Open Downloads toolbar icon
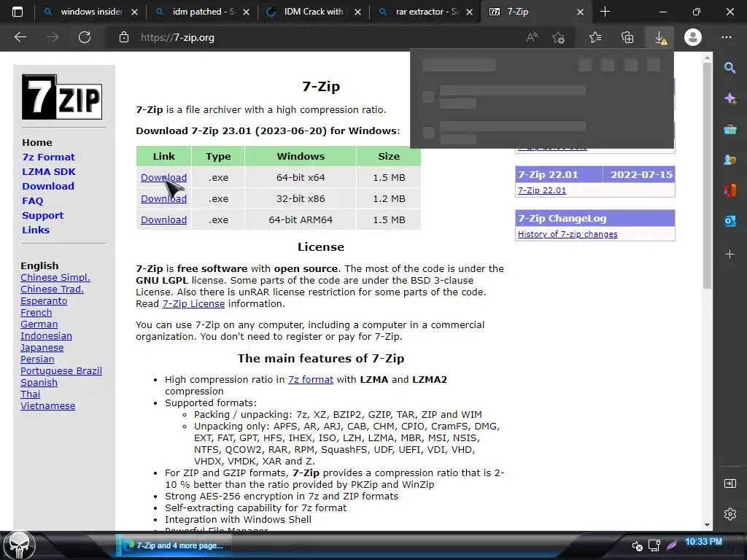Image resolution: width=747 pixels, height=560 pixels. (x=659, y=37)
